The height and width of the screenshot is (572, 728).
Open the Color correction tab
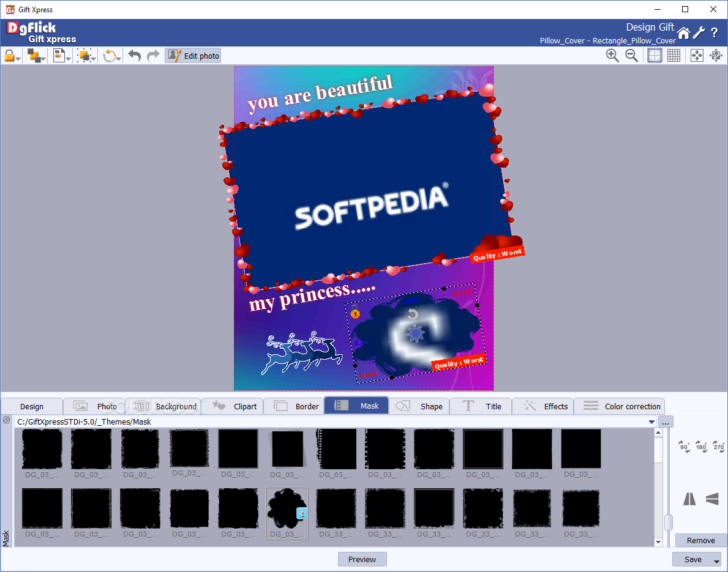[x=620, y=406]
